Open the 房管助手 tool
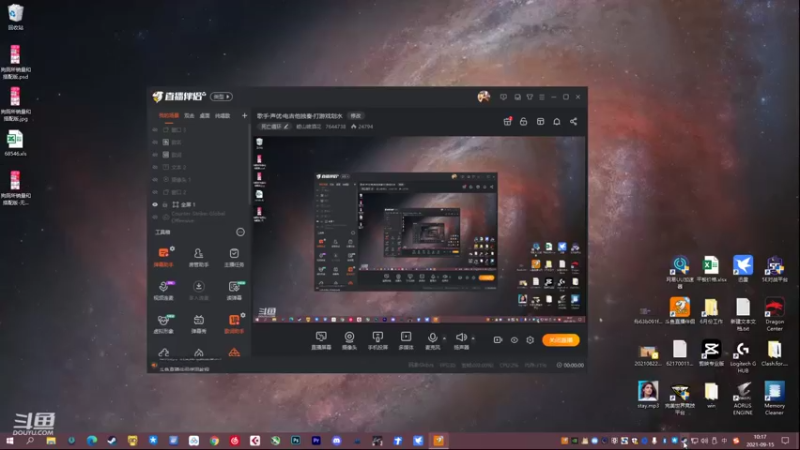Screen dimensions: 800x450 click(198, 257)
